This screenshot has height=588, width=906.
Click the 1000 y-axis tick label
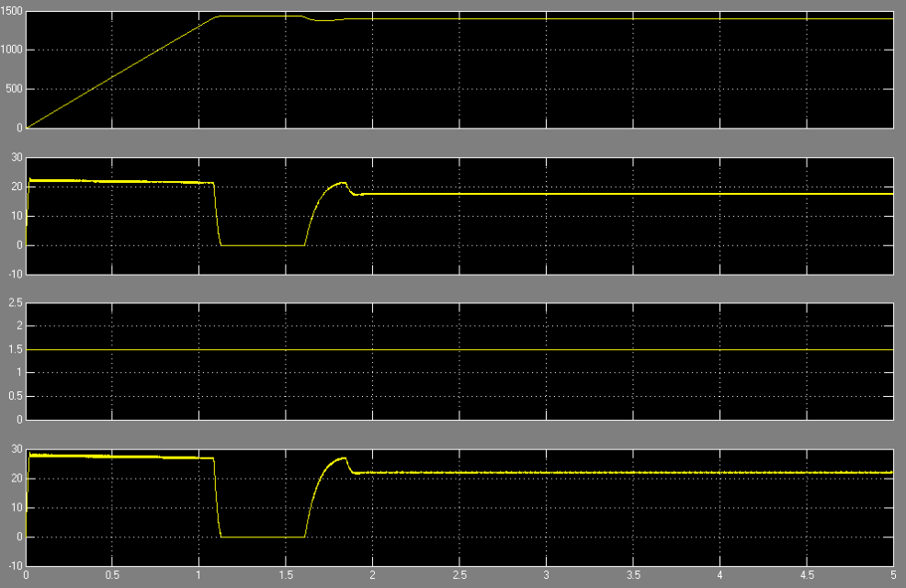click(12, 51)
